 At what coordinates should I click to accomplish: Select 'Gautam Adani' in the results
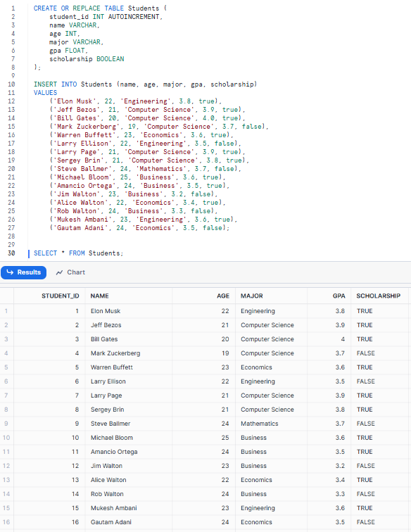(111, 522)
